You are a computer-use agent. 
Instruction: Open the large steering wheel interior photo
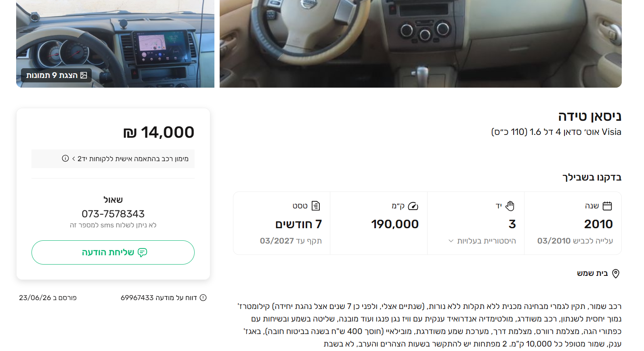[421, 44]
